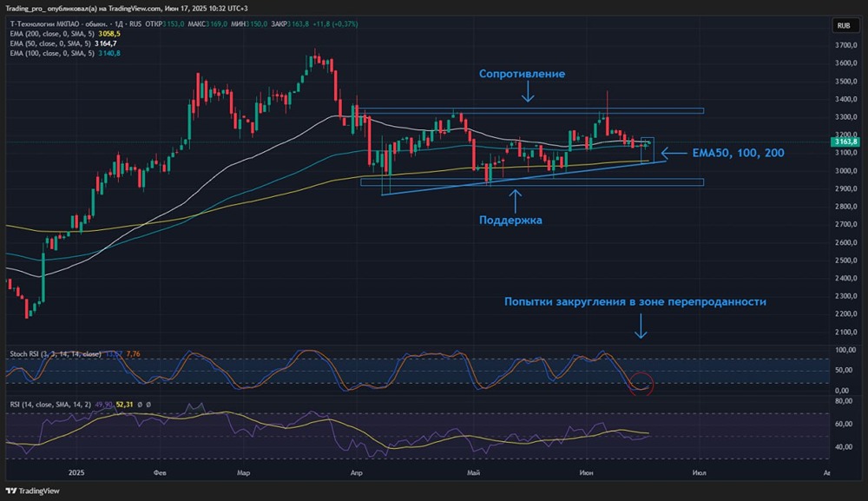This screenshot has width=868, height=501.
Task: Select the Поддержка text annotation
Action: pos(510,221)
